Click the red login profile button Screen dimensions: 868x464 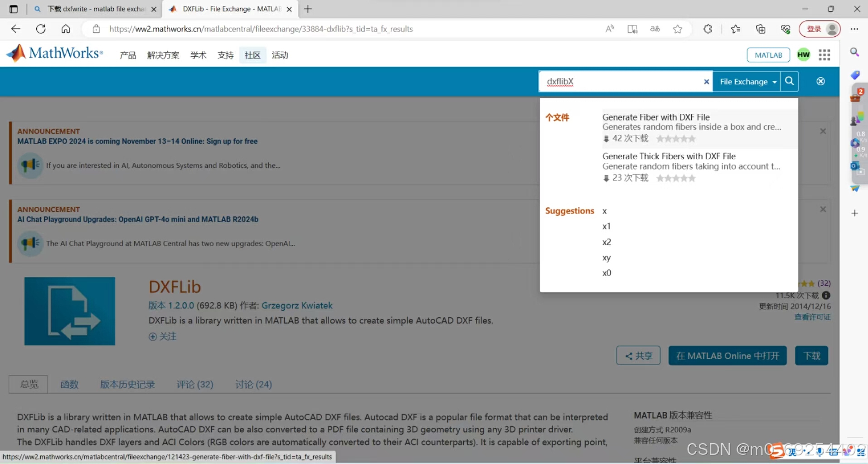tap(820, 29)
